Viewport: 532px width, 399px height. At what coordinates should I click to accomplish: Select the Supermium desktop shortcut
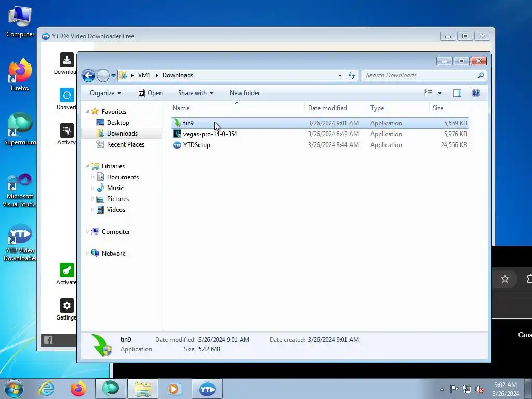(20, 129)
